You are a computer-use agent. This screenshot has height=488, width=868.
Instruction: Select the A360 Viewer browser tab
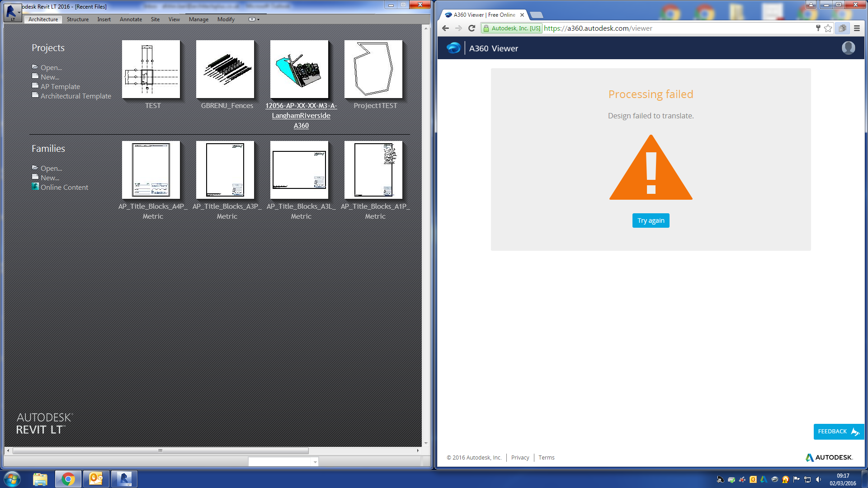coord(481,14)
